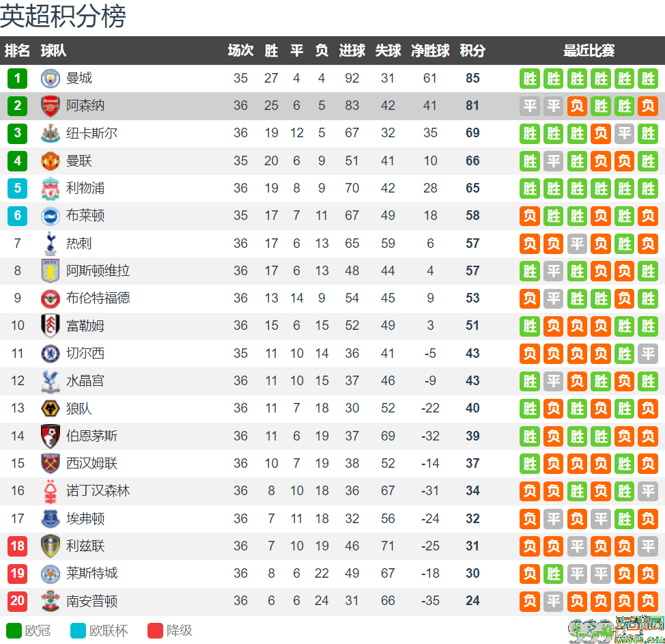Click the Nottingham Forest crest
The width and height of the screenshot is (665, 644).
tap(51, 491)
